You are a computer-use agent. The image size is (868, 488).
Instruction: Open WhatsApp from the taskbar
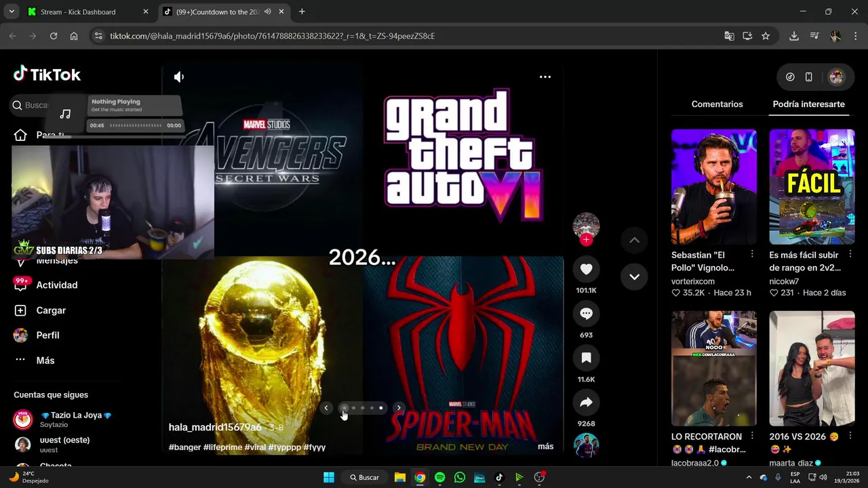point(460,477)
